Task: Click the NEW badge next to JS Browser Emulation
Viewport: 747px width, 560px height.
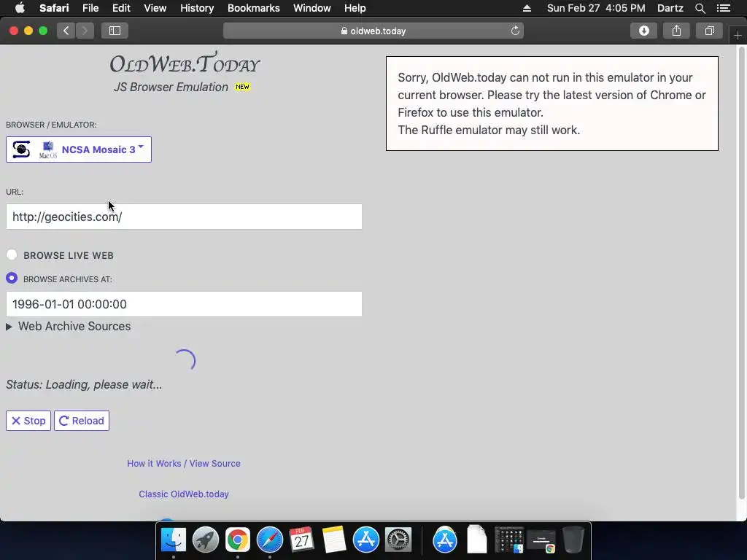Action: point(242,87)
